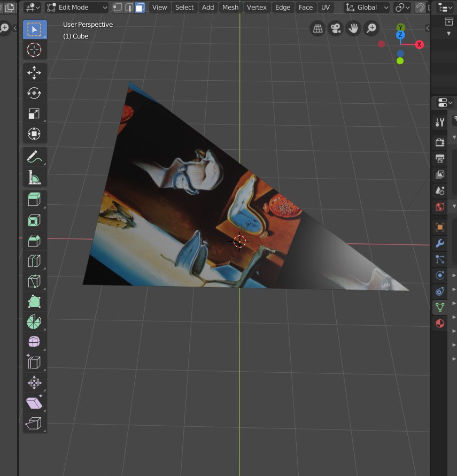Open the properties editor type dropdown
Viewport: 457px width, 476px height.
coord(445,103)
